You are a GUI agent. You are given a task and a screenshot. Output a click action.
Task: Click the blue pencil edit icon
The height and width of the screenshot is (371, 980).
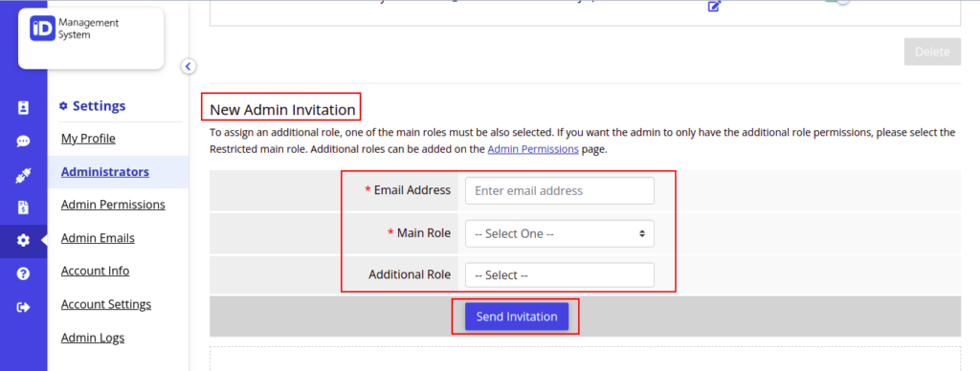pyautogui.click(x=714, y=7)
